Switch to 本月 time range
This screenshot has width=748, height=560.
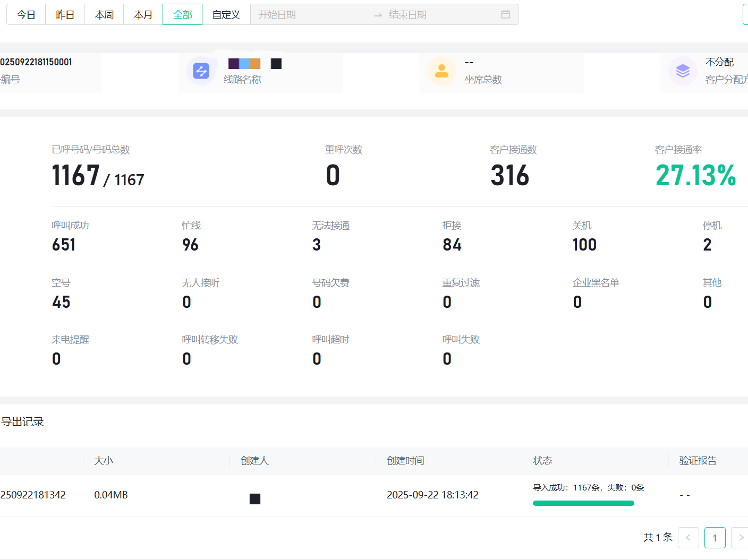pyautogui.click(x=143, y=14)
